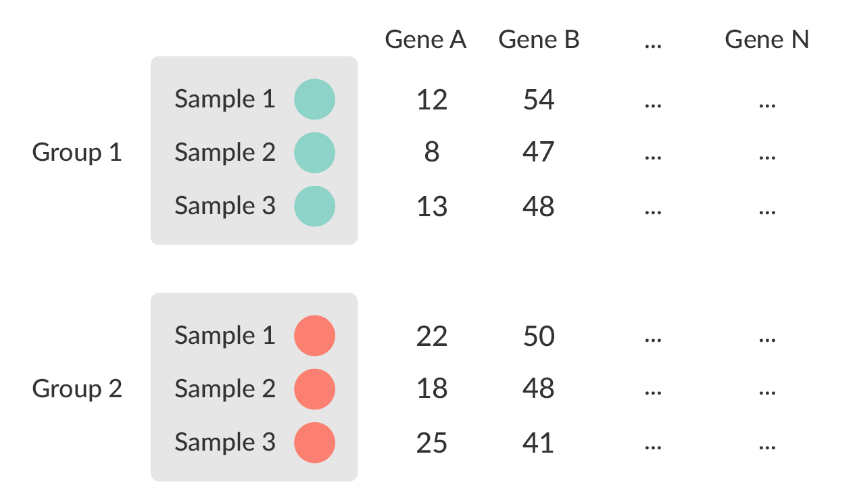The image size is (855, 504).
Task: Select the Sample 3 label in Group 2
Action: [x=224, y=442]
